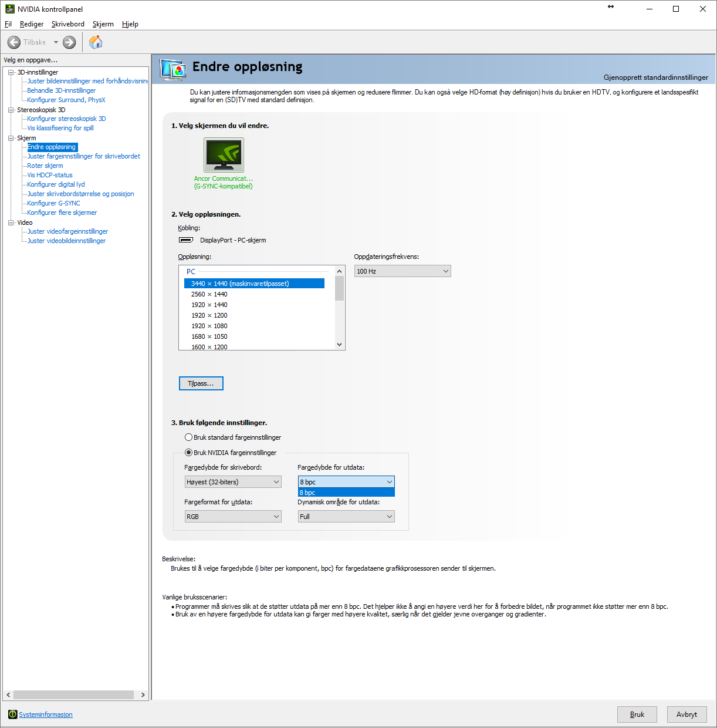
Task: Click the Tilpass... button
Action: [201, 383]
